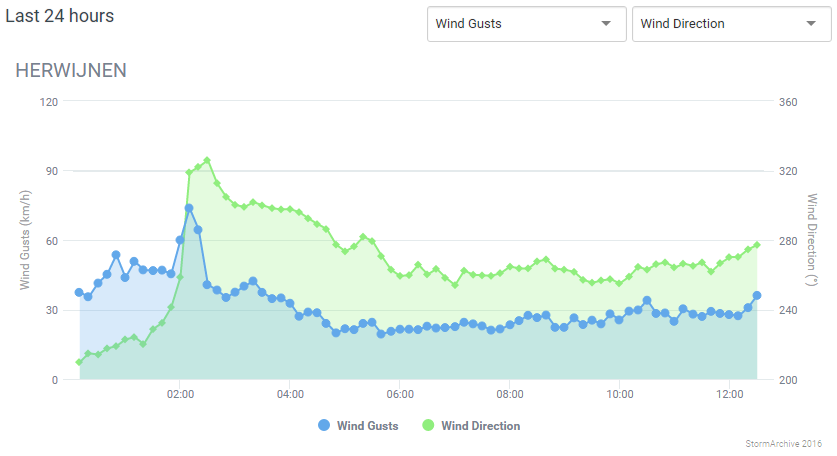The height and width of the screenshot is (456, 837).
Task: Click the 06:00 time axis label
Action: coord(400,395)
